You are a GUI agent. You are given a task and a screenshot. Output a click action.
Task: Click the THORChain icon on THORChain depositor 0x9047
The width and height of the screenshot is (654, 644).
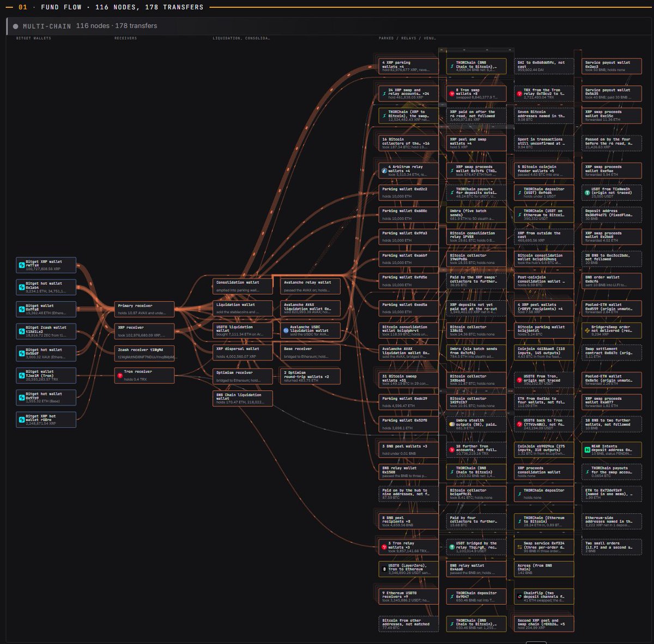pyautogui.click(x=452, y=597)
